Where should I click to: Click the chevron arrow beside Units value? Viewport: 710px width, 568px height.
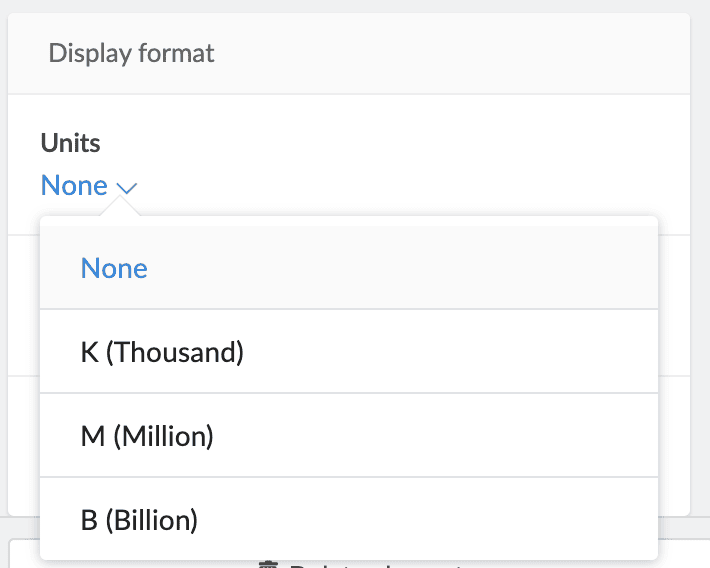(x=127, y=187)
